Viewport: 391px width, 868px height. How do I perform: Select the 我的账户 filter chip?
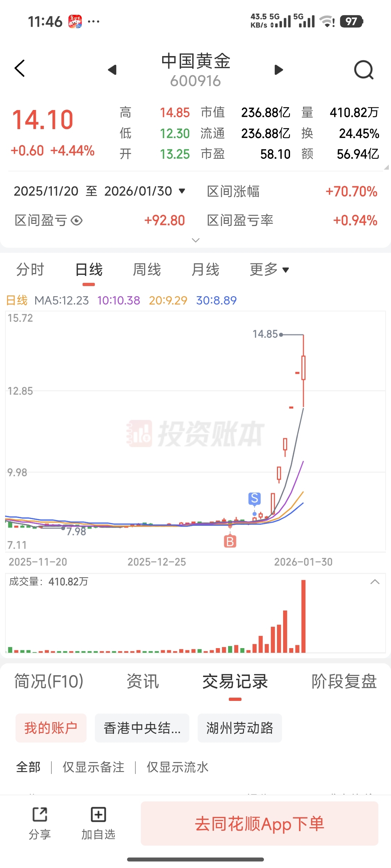pyautogui.click(x=51, y=728)
